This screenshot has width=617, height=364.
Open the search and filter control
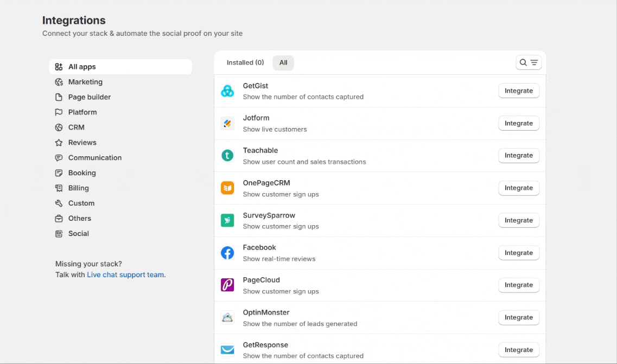(529, 63)
